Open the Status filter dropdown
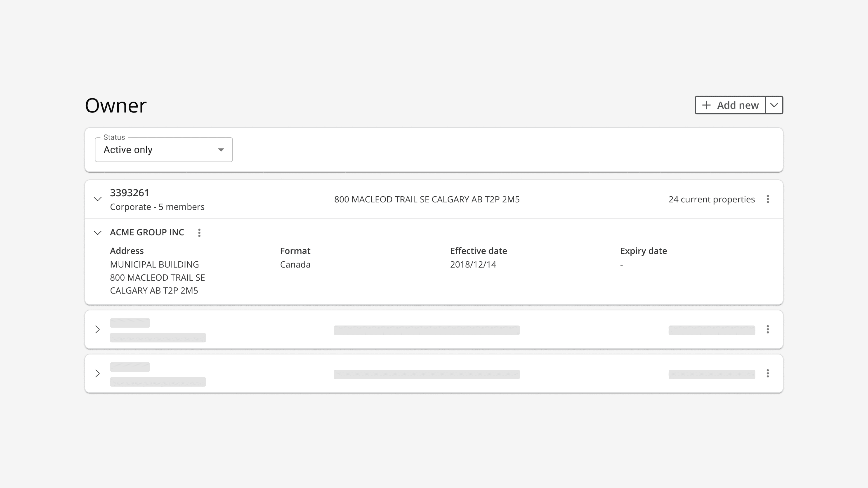This screenshot has height=488, width=868. (163, 150)
